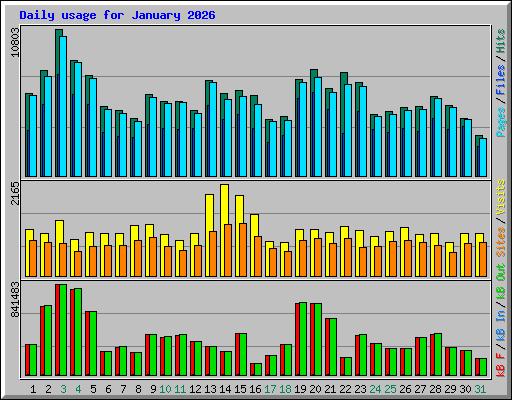Click day 20 label on the x-axis
The width and height of the screenshot is (512, 400).
coord(315,389)
